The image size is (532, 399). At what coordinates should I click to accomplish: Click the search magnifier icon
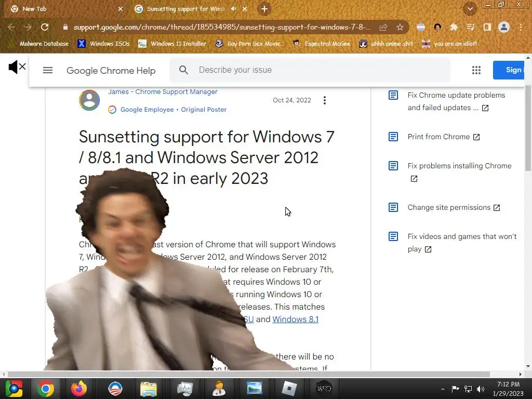point(183,70)
